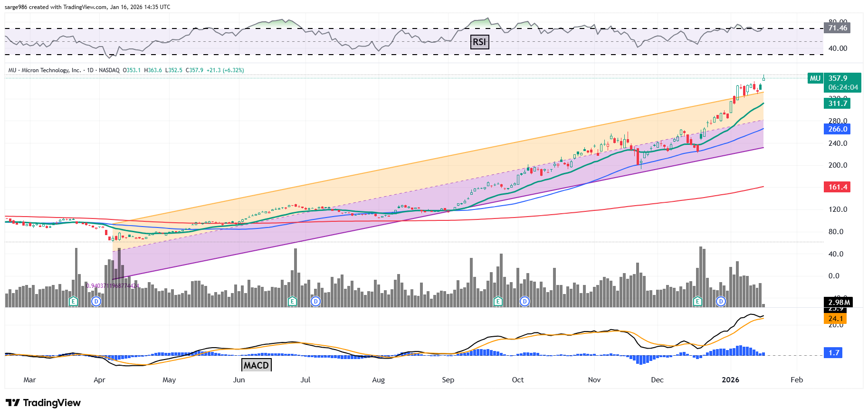Open the early July dividend marker
868x417 pixels.
pos(315,301)
